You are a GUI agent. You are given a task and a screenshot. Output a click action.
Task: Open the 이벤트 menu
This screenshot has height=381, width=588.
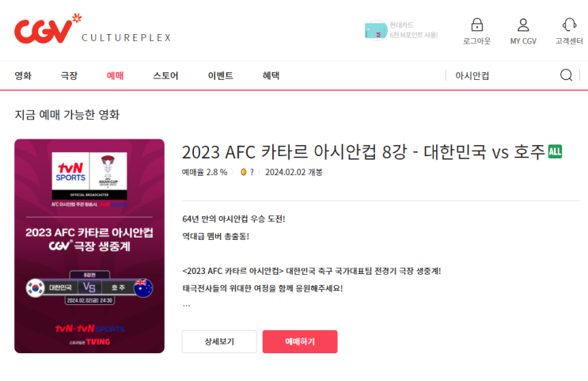tap(221, 75)
